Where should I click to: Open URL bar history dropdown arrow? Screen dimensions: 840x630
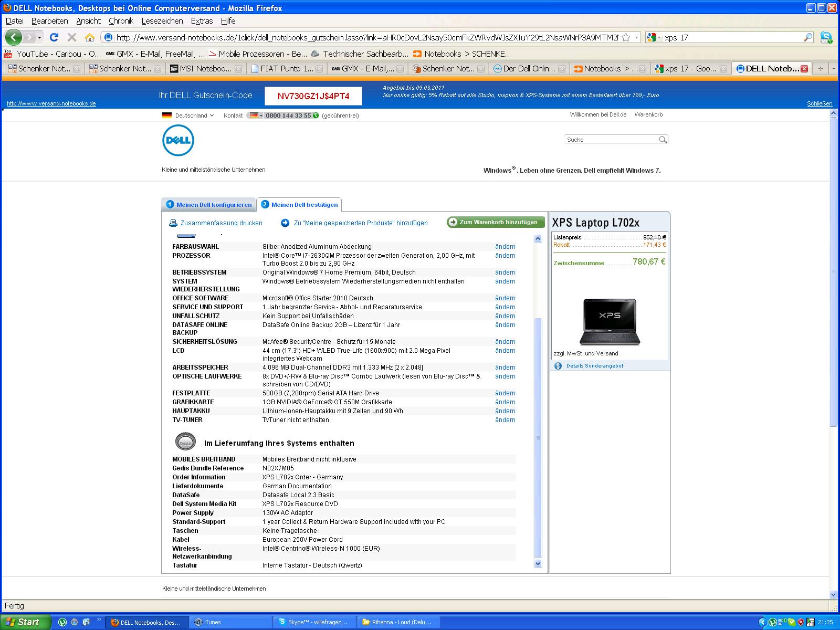click(637, 37)
